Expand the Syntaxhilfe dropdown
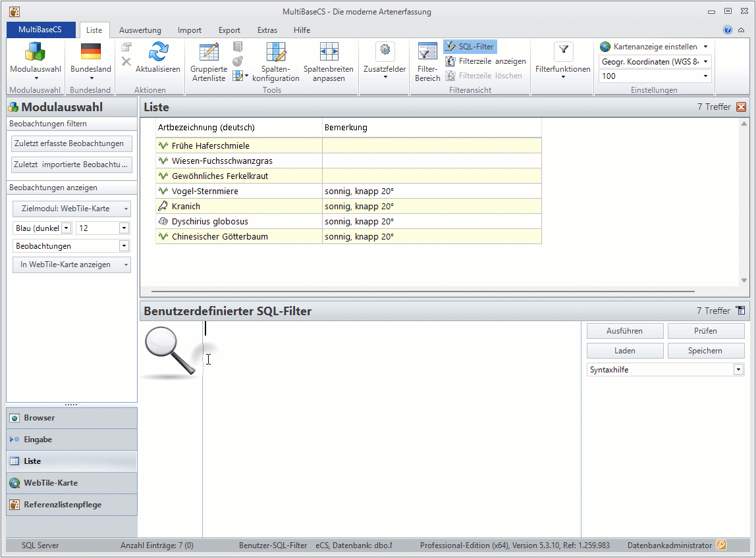The image size is (756, 558). [738, 370]
